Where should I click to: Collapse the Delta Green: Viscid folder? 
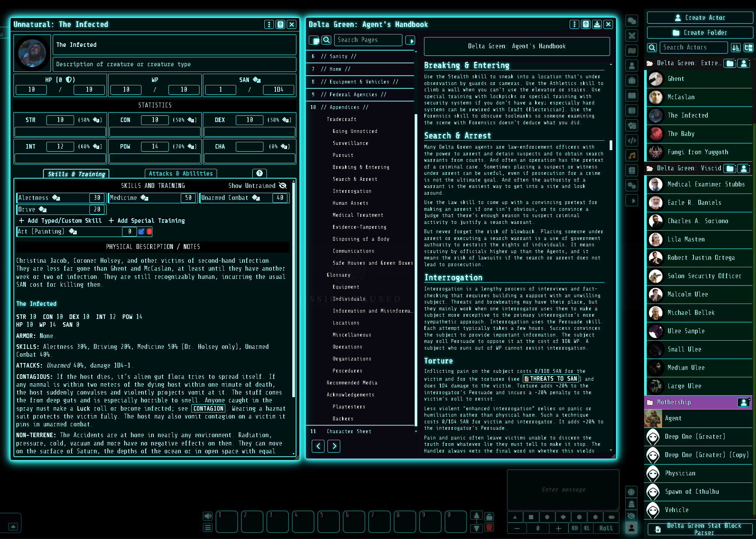[689, 168]
